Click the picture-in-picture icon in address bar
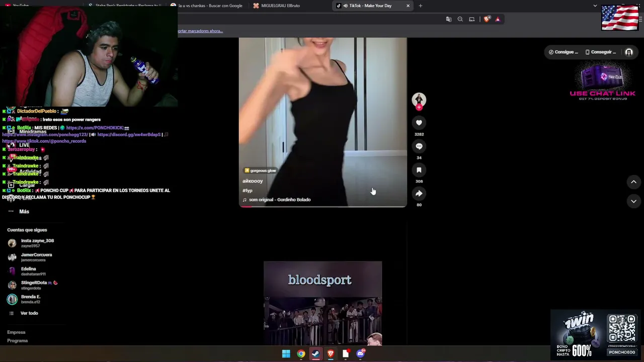 (x=471, y=19)
